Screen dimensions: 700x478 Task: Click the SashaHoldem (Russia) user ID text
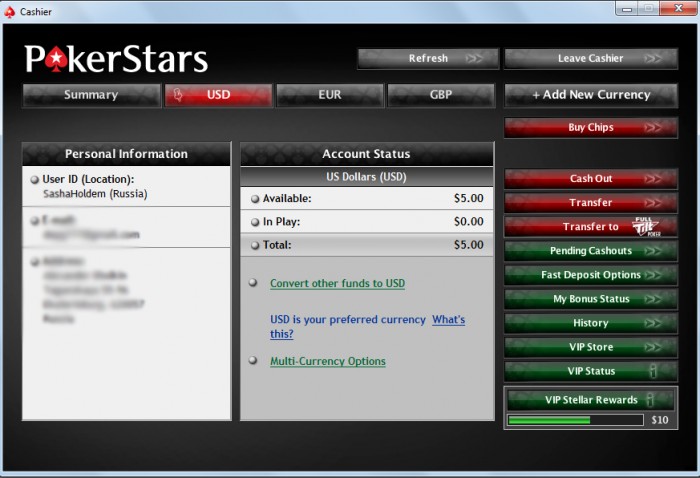[x=95, y=194]
